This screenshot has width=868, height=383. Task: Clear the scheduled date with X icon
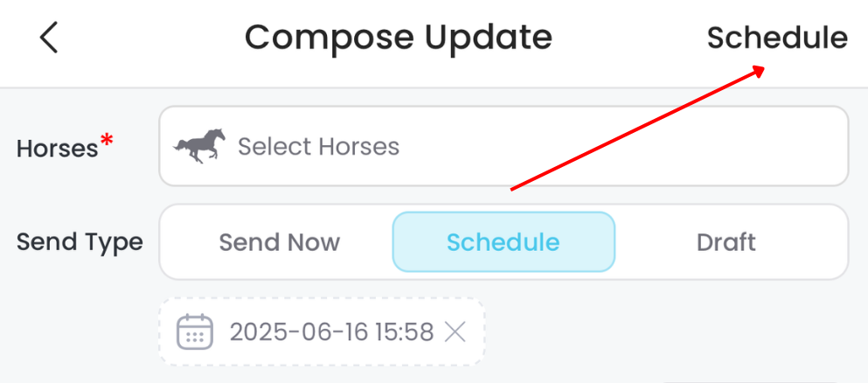click(455, 331)
